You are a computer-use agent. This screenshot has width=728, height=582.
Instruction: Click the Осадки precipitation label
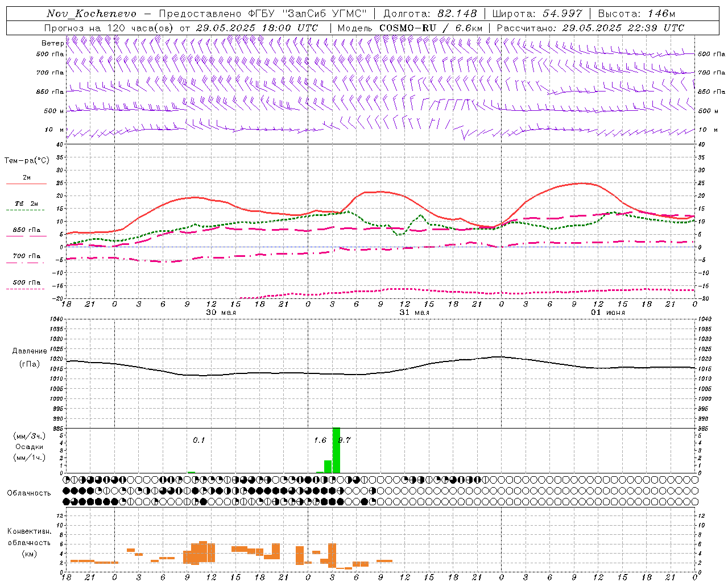[x=30, y=447]
